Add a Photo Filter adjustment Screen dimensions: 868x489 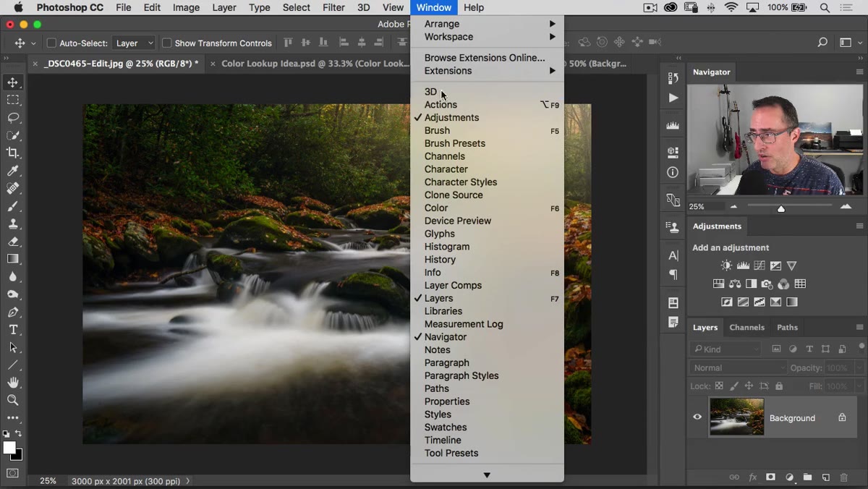767,284
